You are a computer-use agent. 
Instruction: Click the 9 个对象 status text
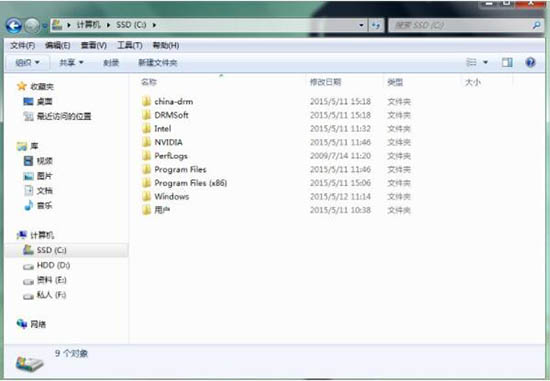pyautogui.click(x=71, y=353)
